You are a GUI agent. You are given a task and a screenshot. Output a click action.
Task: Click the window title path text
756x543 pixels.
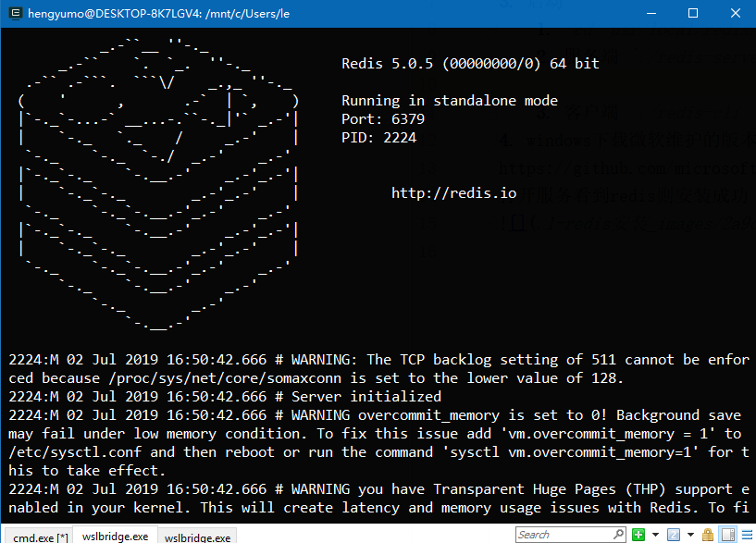click(x=158, y=14)
